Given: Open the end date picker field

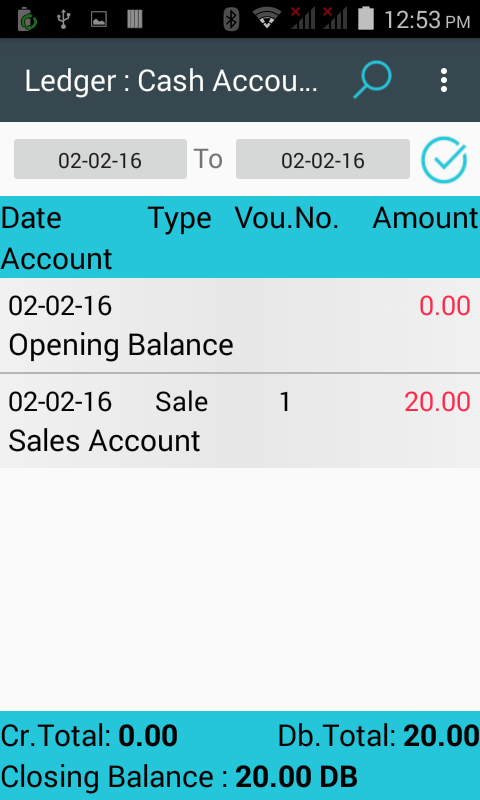Looking at the screenshot, I should (x=322, y=159).
